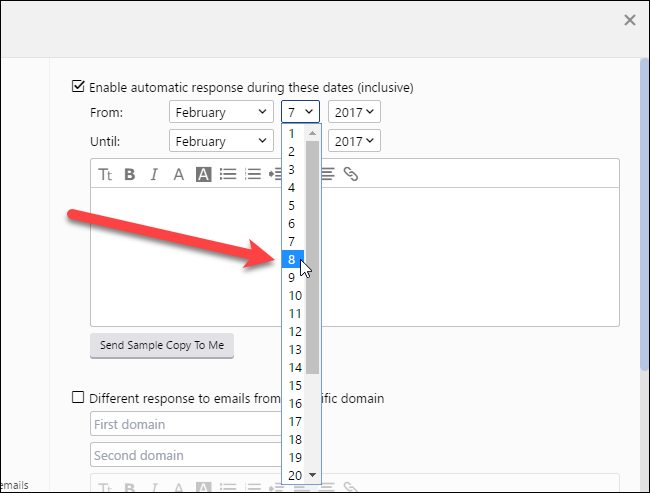
Task: Click Send Sample Copy To Me button
Action: point(162,345)
